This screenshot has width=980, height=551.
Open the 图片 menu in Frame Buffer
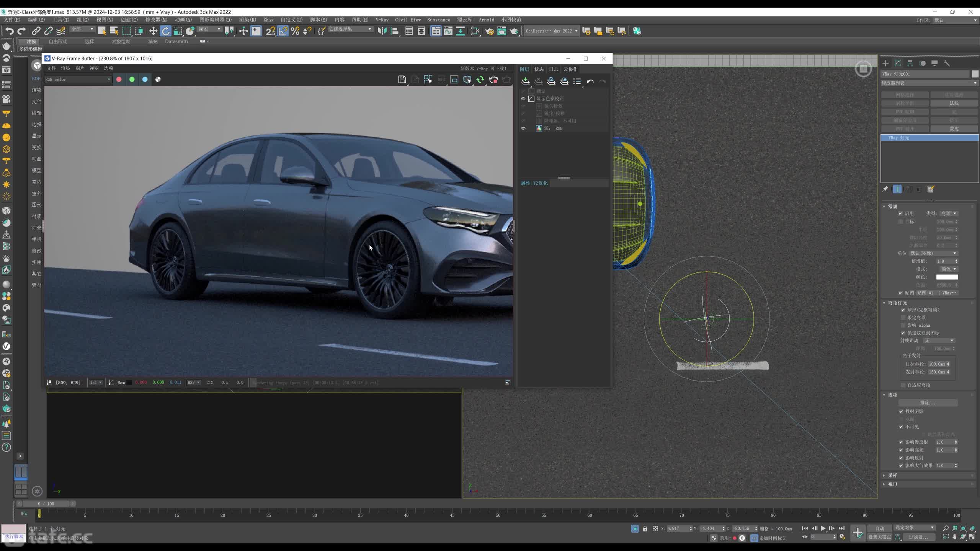80,68
